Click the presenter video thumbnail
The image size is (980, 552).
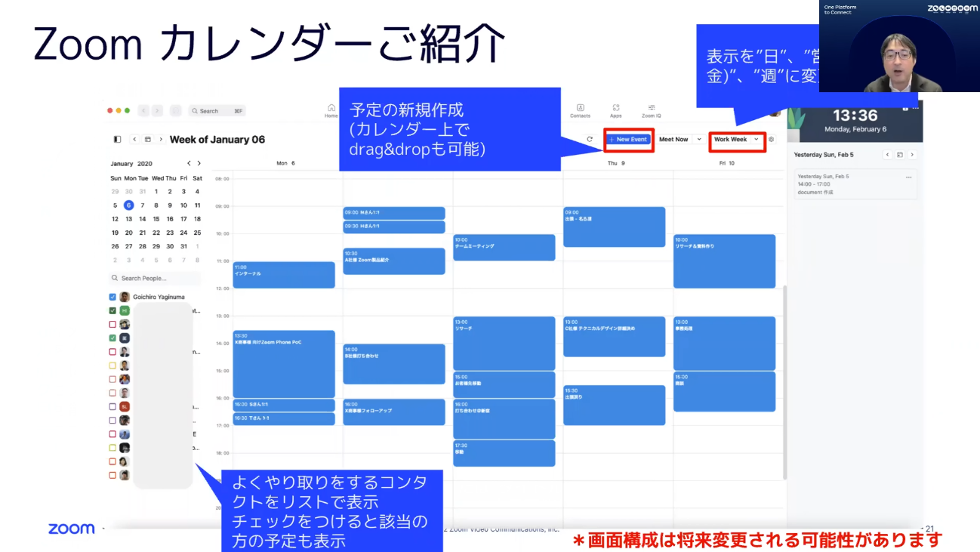(899, 46)
